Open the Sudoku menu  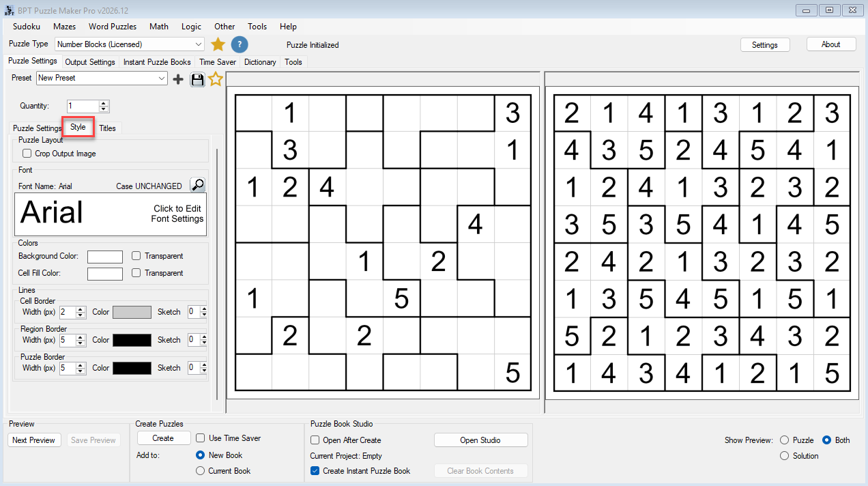[x=27, y=27]
